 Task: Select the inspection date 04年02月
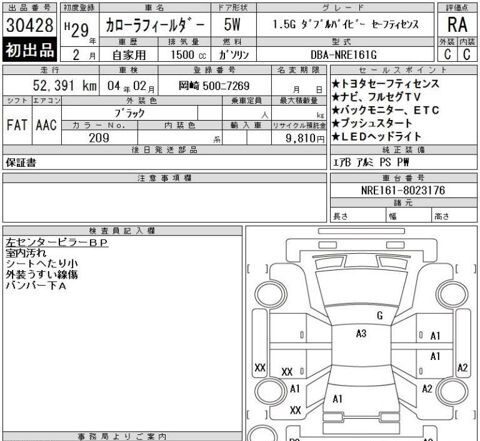point(131,86)
